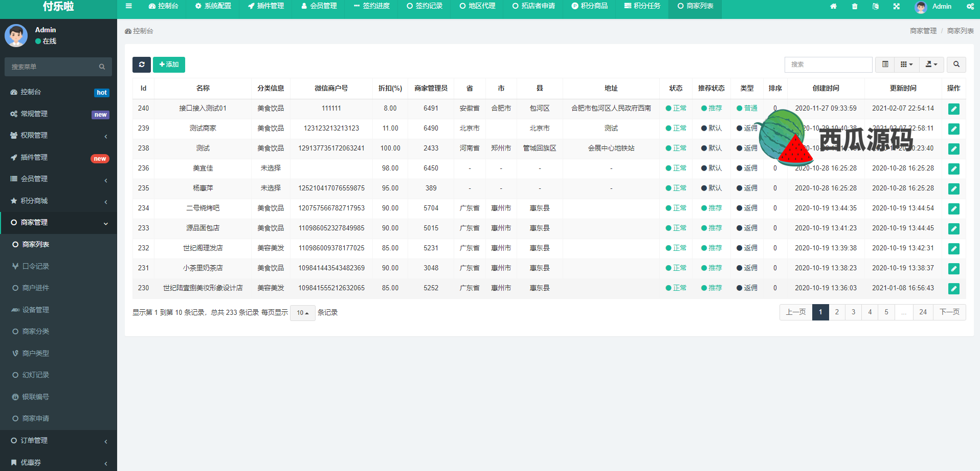This screenshot has width=980, height=471.
Task: Open 设备管理 in sidebar
Action: (x=58, y=310)
